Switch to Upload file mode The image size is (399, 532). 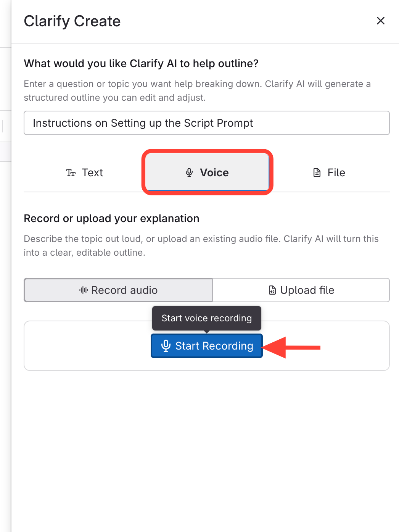[x=301, y=290]
